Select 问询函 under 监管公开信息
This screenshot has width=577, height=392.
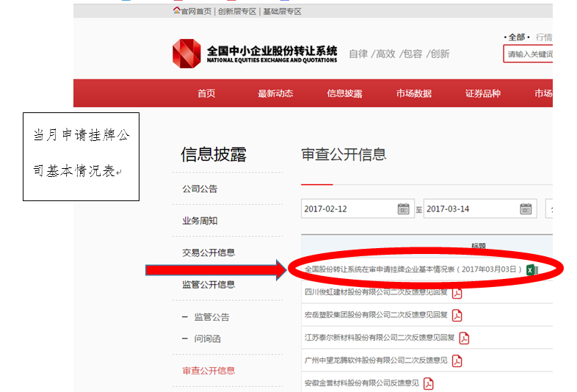click(207, 338)
